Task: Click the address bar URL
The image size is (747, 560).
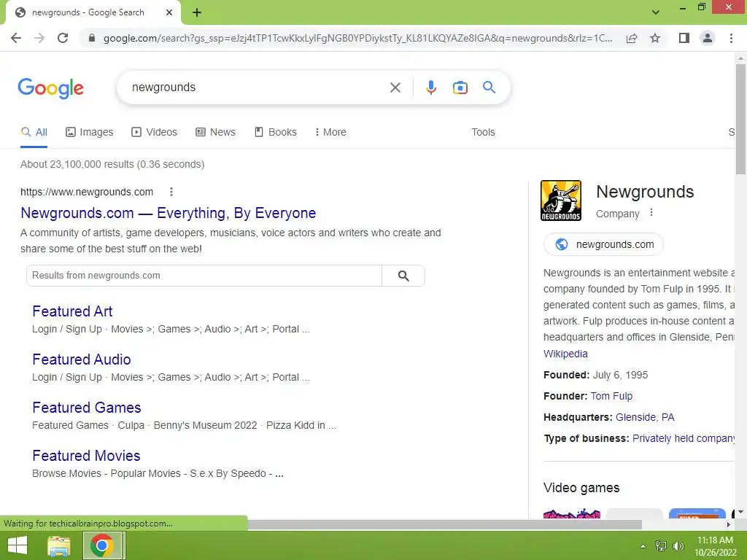Action: tap(357, 38)
